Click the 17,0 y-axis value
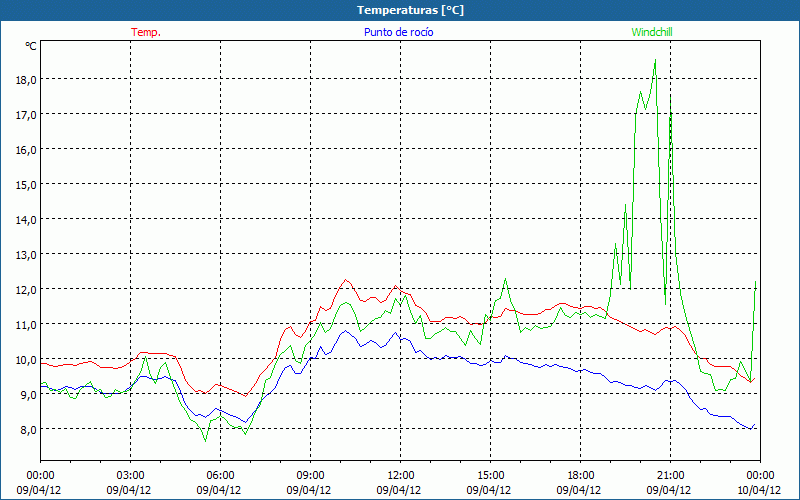Screen dimensions: 800x500 click(26, 114)
